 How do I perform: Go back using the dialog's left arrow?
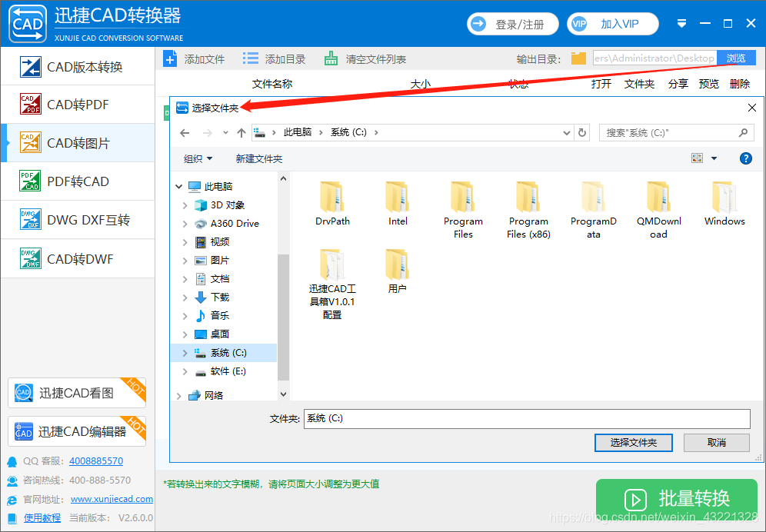(x=185, y=132)
